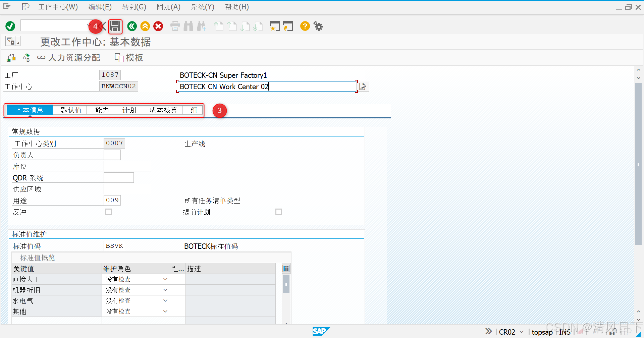The width and height of the screenshot is (644, 338).
Task: Open 维护角色 dropdown for 水电气
Action: 165,301
